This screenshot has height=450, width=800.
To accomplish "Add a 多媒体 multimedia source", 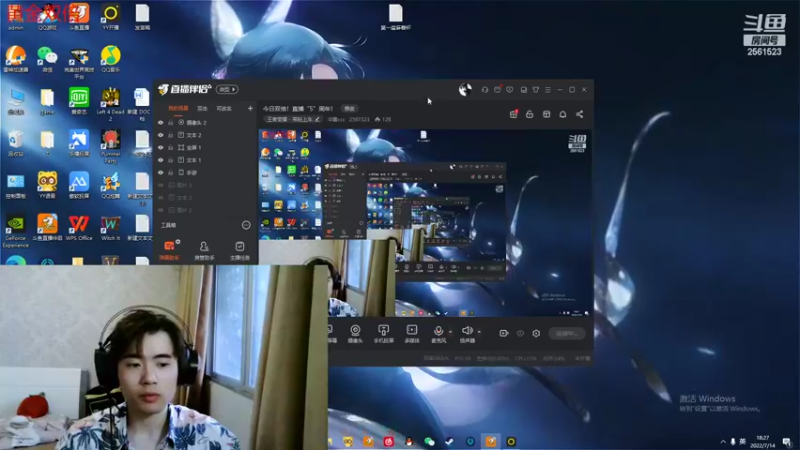I will pyautogui.click(x=412, y=334).
